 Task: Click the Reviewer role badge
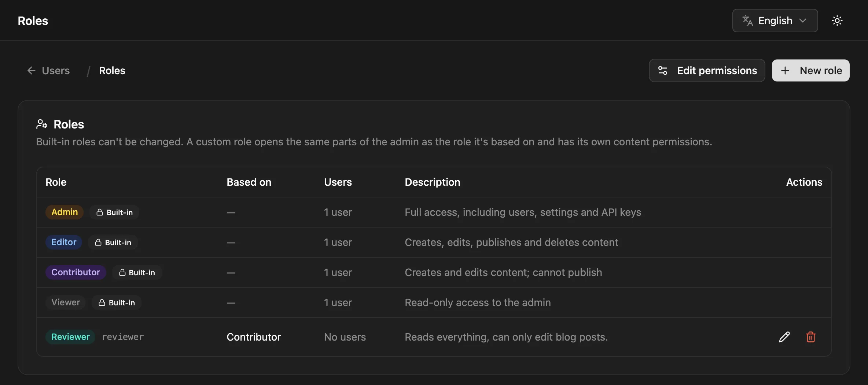coord(70,337)
